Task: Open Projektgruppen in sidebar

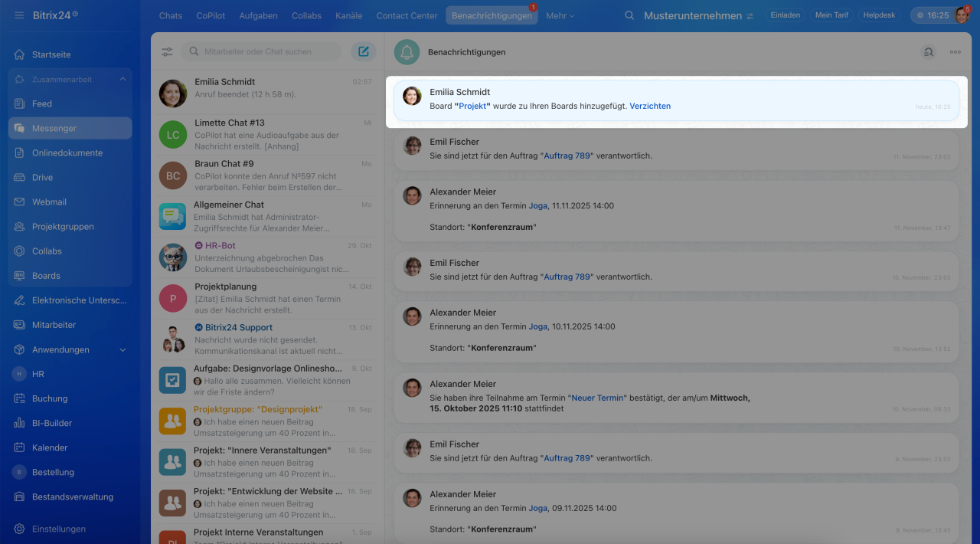Action: (x=70, y=227)
